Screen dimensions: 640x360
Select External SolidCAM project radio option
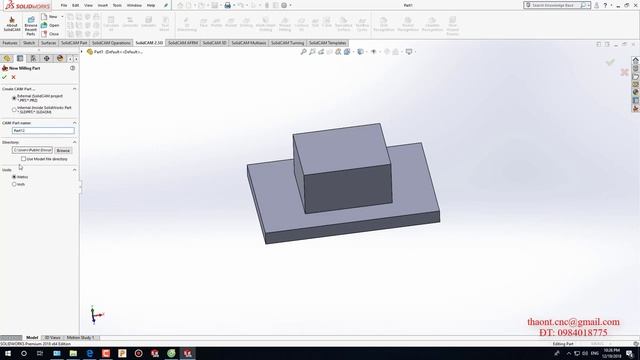pyautogui.click(x=14, y=98)
